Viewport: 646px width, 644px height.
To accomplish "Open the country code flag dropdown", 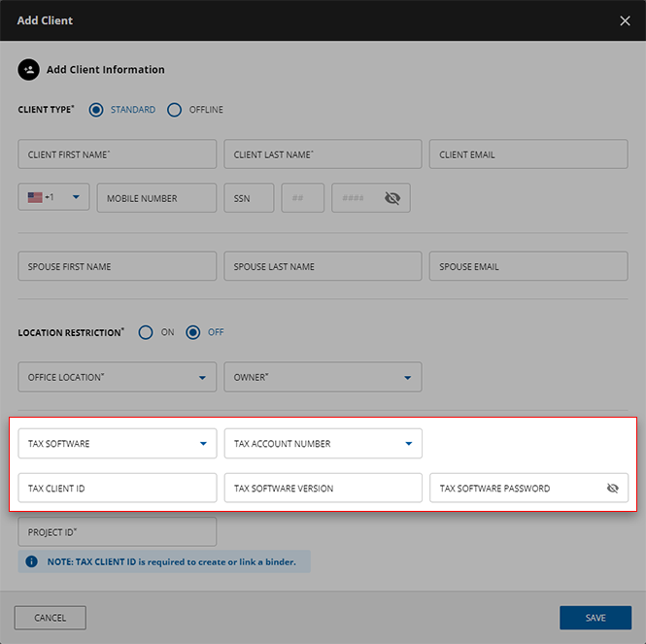I will pos(53,197).
